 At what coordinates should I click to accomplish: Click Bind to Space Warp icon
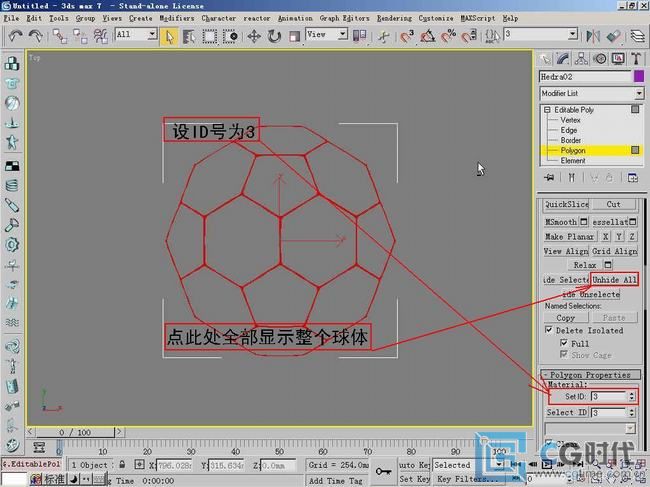click(x=101, y=36)
